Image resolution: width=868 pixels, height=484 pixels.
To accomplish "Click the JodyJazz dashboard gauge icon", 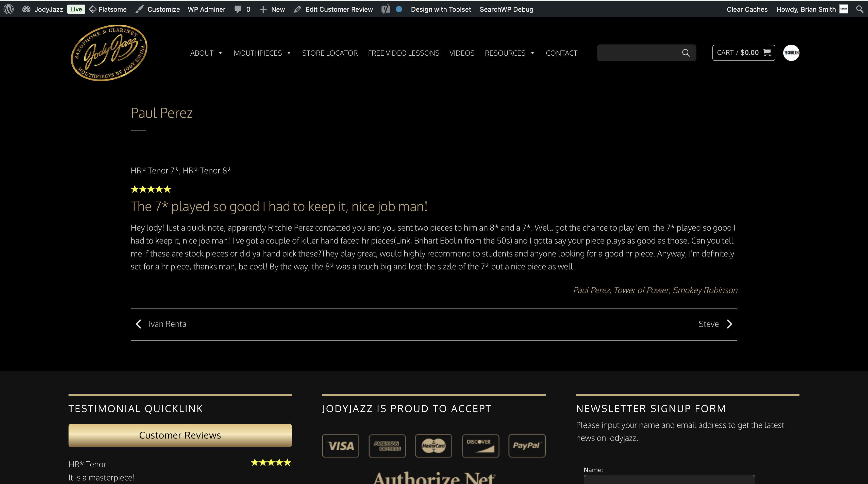I will (26, 9).
